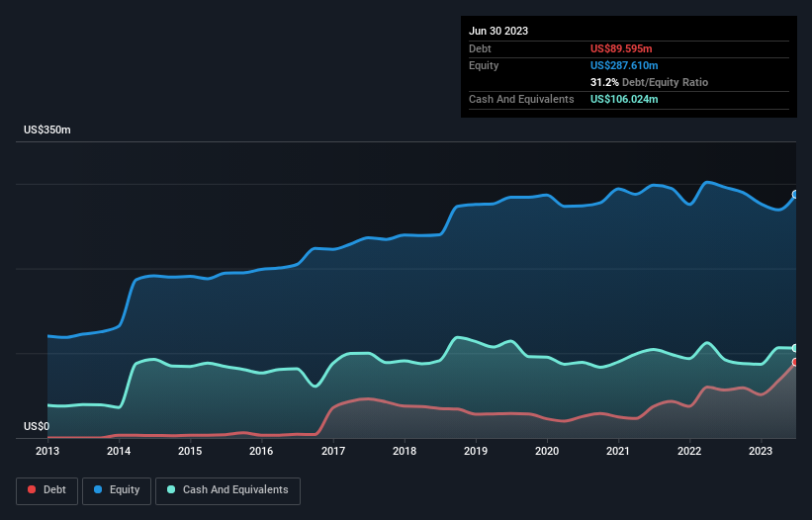The image size is (812, 520).
Task: Click the US$350m y-axis label
Action: [47, 130]
